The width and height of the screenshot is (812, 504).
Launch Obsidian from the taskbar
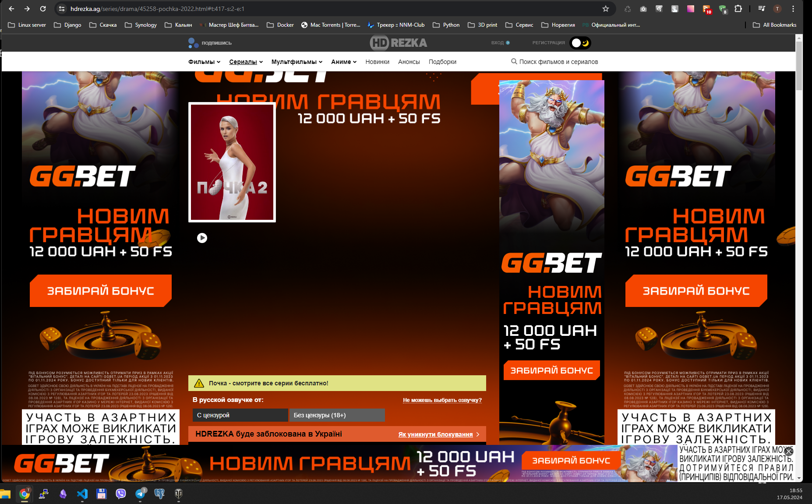(64, 494)
